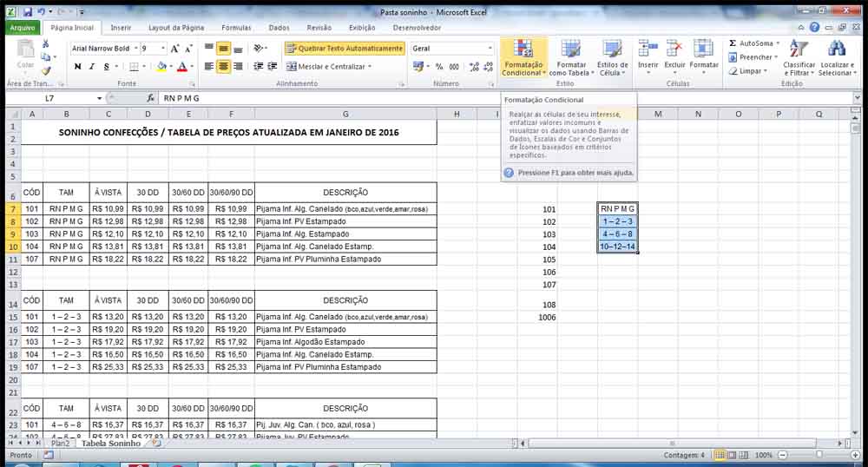Click the increase indent icon
Screen dimensions: 868x467
[273, 66]
